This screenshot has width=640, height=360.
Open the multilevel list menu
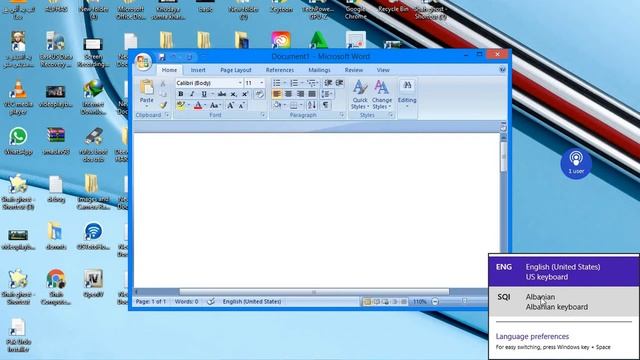[x=312, y=83]
